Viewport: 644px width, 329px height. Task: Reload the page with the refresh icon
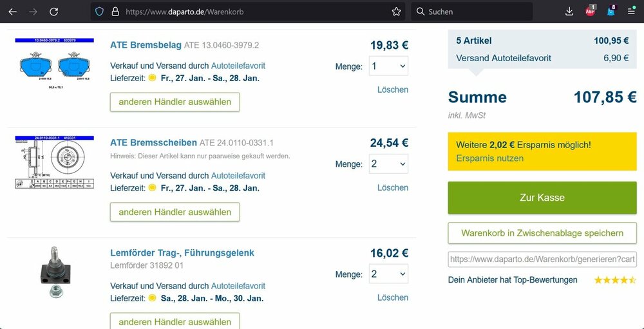(54, 12)
